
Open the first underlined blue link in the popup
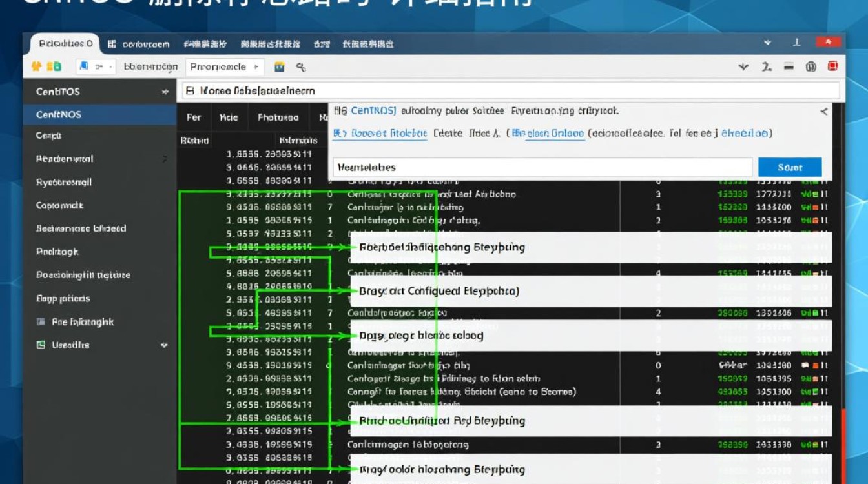click(380, 134)
